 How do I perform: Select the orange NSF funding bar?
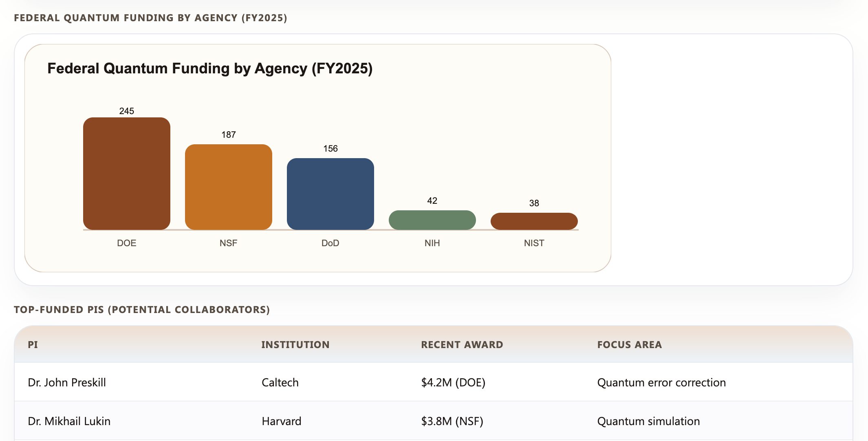(228, 187)
